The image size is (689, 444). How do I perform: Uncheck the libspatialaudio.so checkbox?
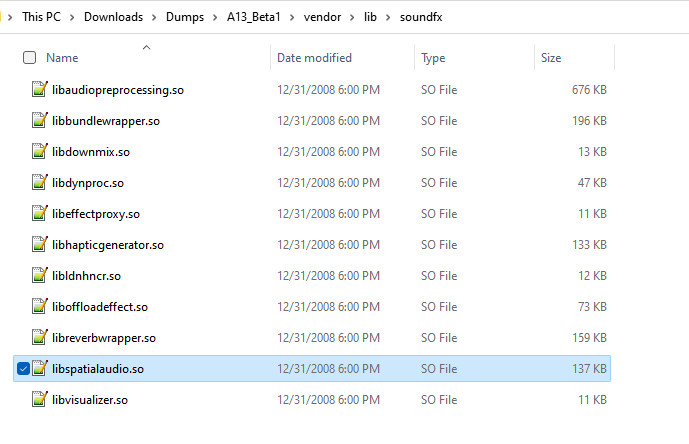[23, 368]
